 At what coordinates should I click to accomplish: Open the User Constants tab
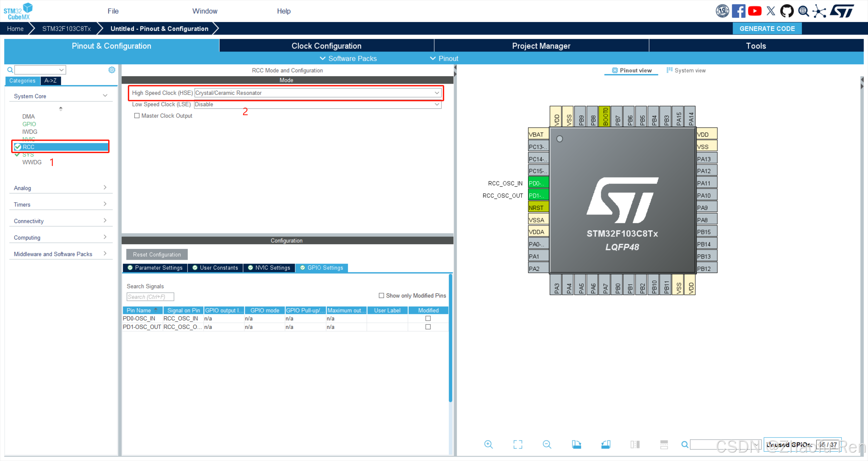point(215,268)
